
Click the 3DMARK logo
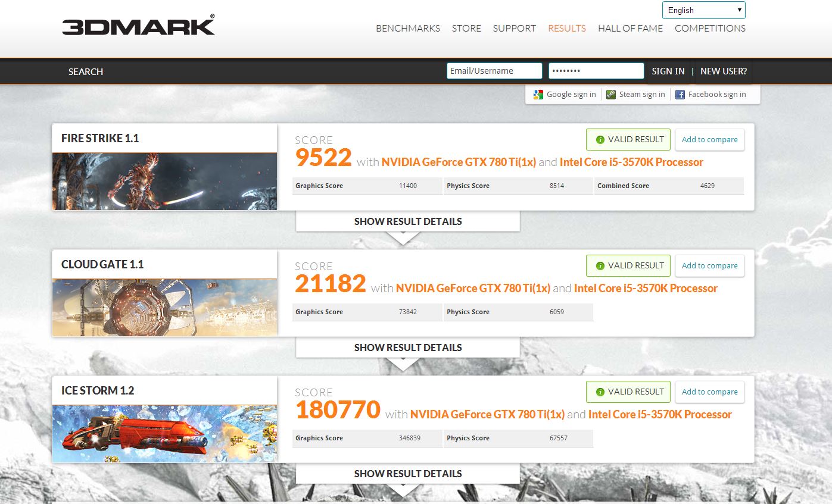pos(138,25)
